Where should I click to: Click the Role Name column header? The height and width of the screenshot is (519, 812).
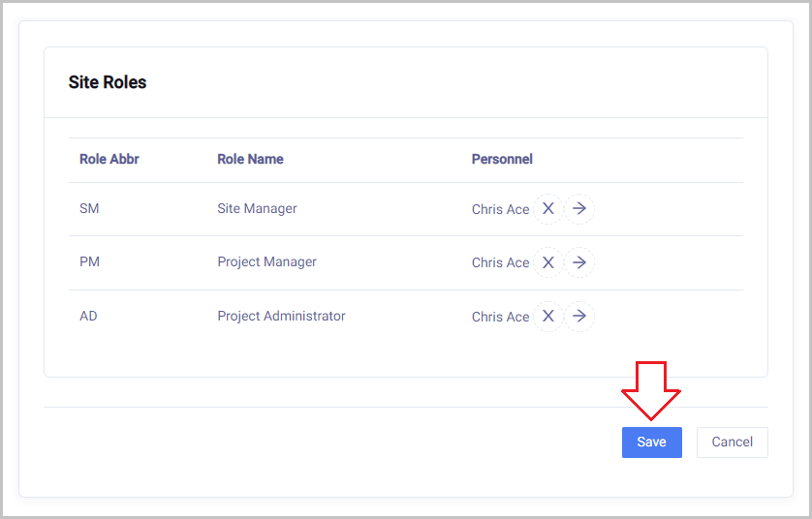click(x=250, y=159)
